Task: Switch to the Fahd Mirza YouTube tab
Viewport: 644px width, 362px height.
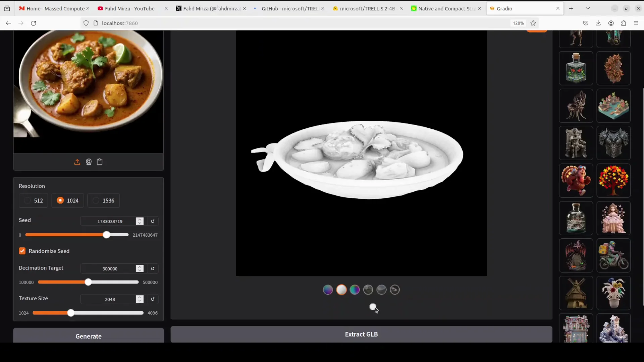Action: [x=129, y=8]
